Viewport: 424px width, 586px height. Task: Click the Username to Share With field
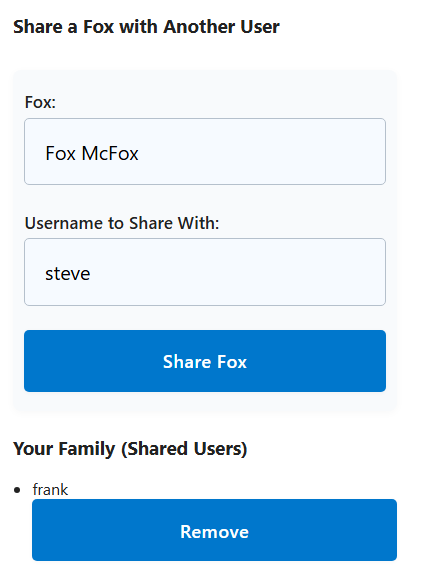[205, 272]
